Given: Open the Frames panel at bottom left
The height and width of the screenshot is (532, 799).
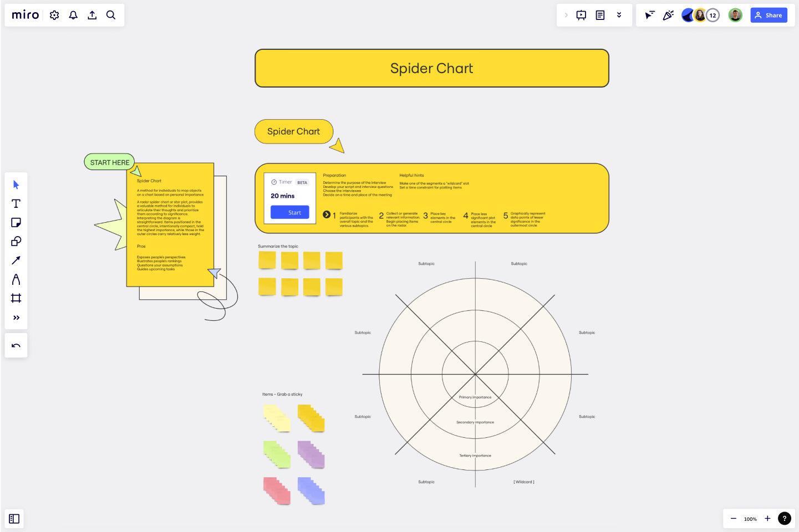Looking at the screenshot, I should click(x=14, y=519).
